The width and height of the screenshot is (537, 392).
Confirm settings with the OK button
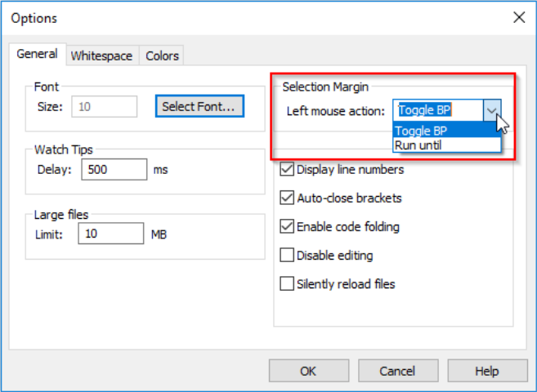coord(308,371)
